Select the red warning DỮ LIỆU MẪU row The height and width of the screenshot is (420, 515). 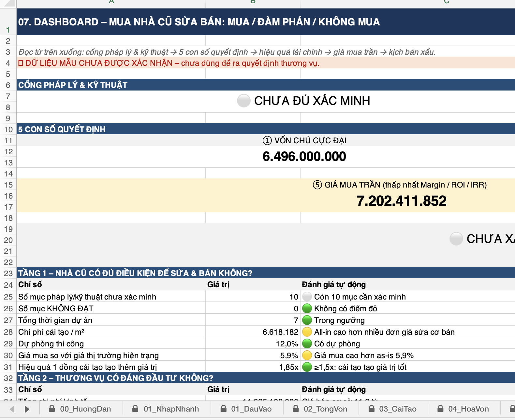266,63
